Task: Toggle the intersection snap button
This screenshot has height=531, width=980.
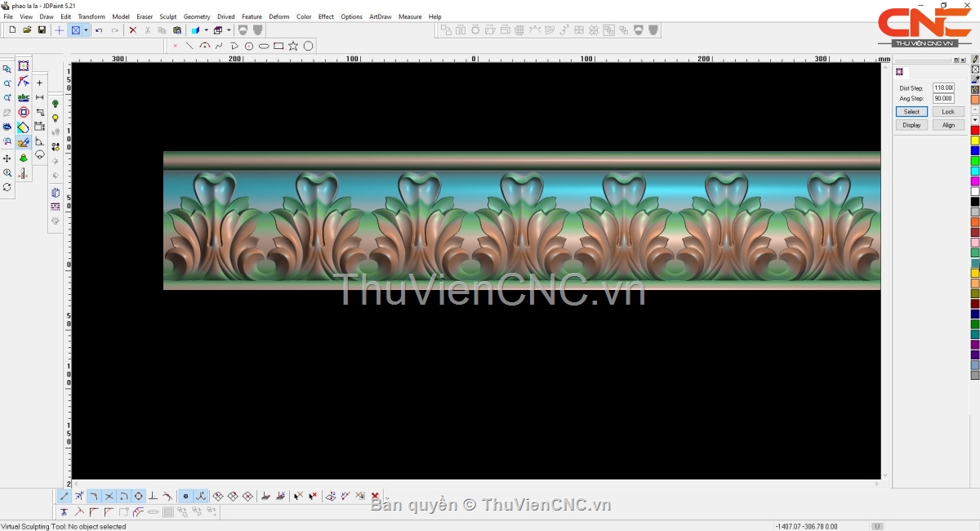Action: point(109,496)
